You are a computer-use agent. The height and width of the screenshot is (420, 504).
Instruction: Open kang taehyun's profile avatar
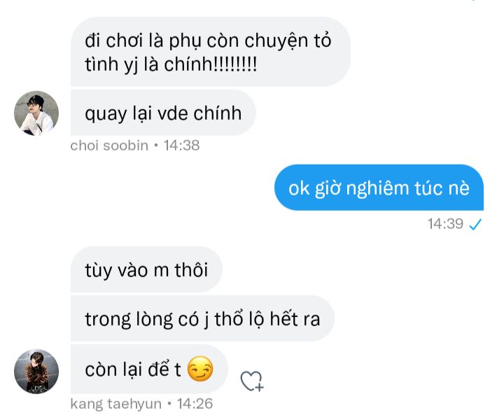[x=36, y=372]
